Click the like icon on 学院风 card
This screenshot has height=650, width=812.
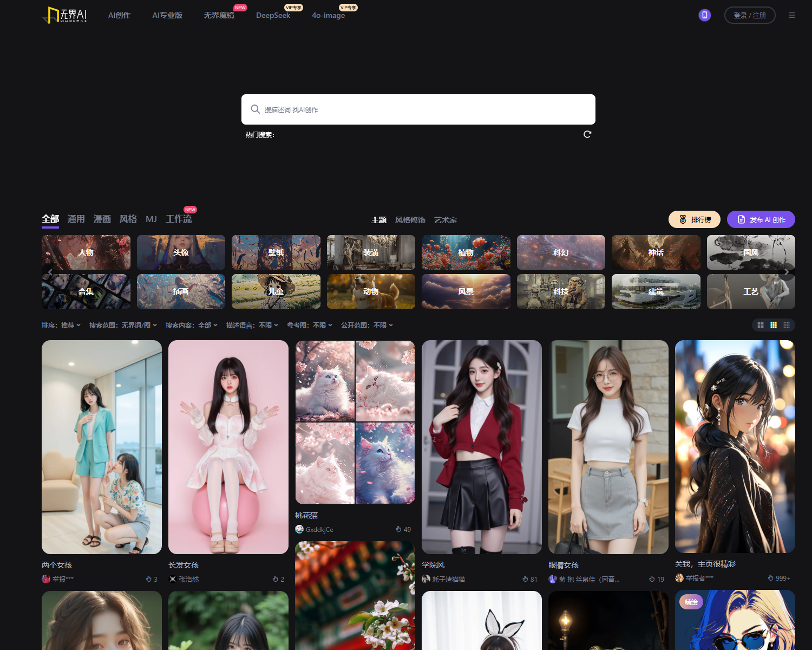(525, 579)
